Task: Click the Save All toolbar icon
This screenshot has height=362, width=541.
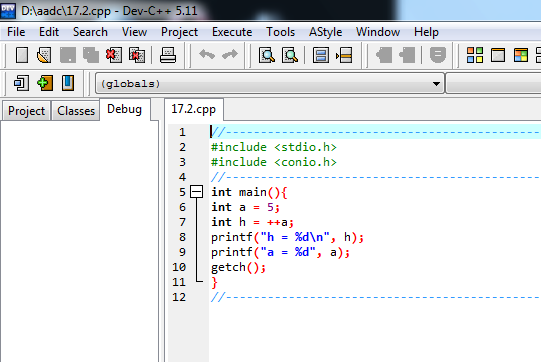Action: (91, 55)
